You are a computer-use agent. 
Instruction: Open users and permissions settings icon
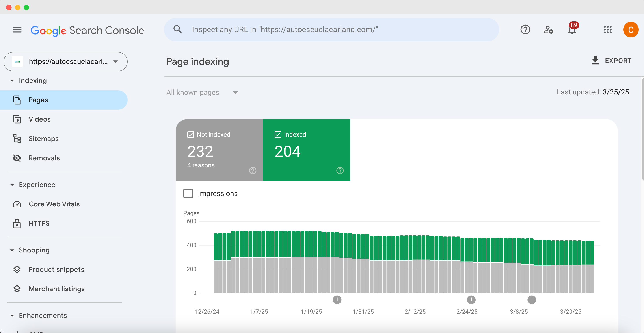point(549,30)
